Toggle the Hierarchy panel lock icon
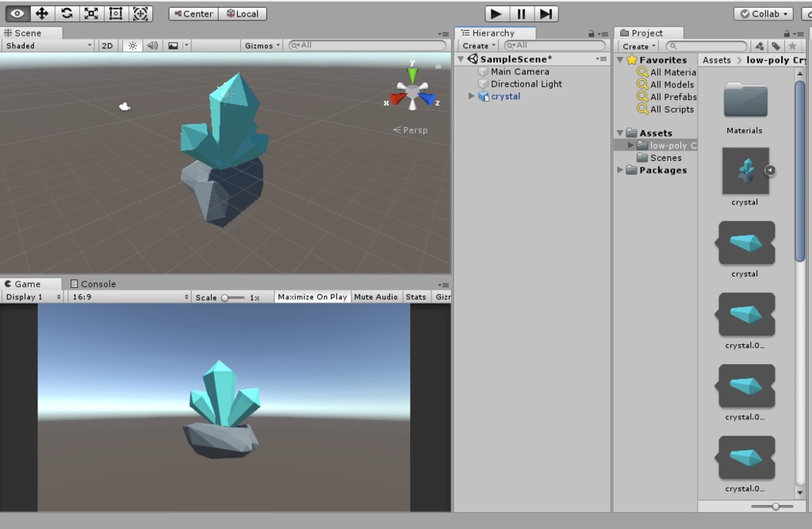Viewport: 812px width, 529px height. click(x=591, y=33)
